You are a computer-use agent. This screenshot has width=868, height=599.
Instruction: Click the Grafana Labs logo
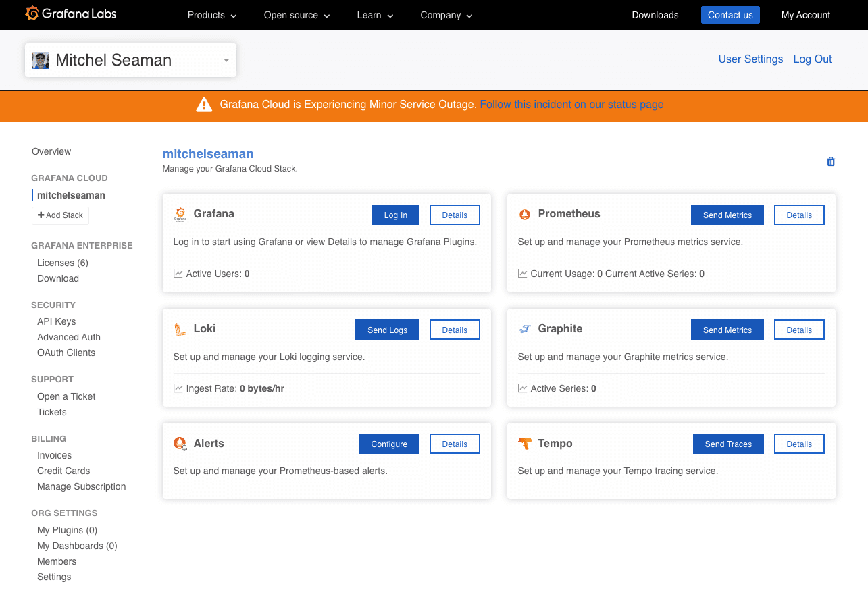(x=71, y=14)
